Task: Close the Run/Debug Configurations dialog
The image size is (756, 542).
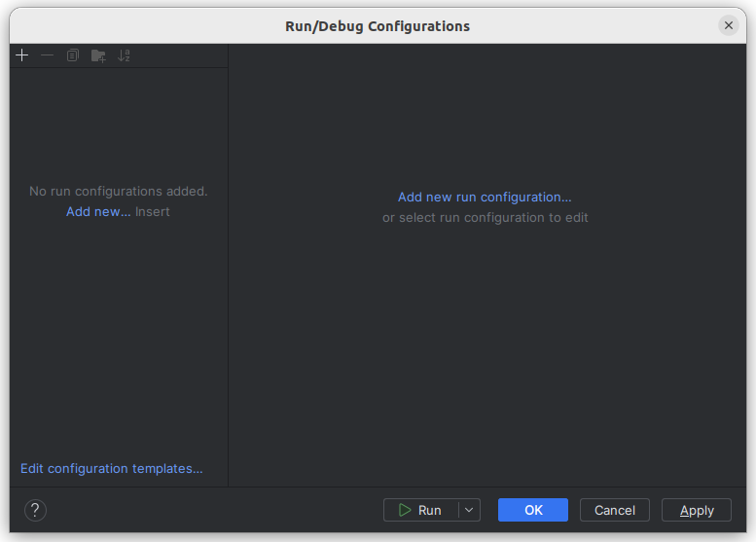Action: 729,25
